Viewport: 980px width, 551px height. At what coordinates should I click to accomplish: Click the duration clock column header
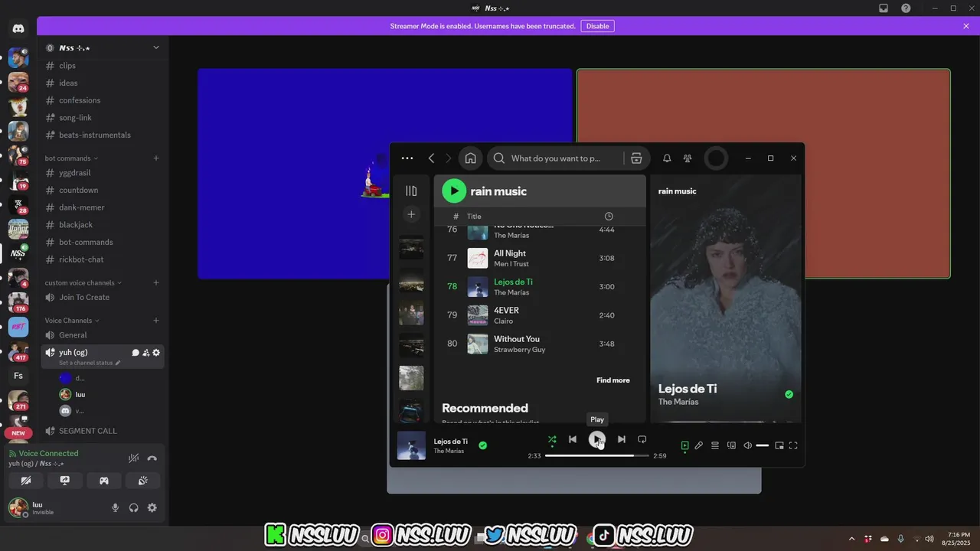click(x=609, y=217)
